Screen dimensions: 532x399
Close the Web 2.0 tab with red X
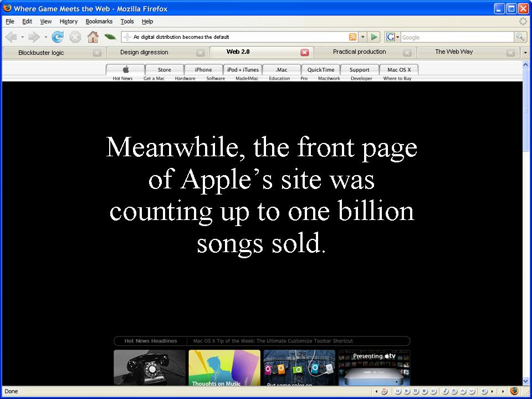305,53
